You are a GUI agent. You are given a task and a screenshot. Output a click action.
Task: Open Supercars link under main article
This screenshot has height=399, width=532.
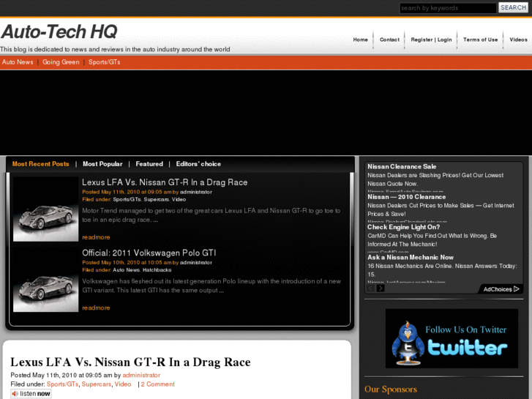click(97, 384)
